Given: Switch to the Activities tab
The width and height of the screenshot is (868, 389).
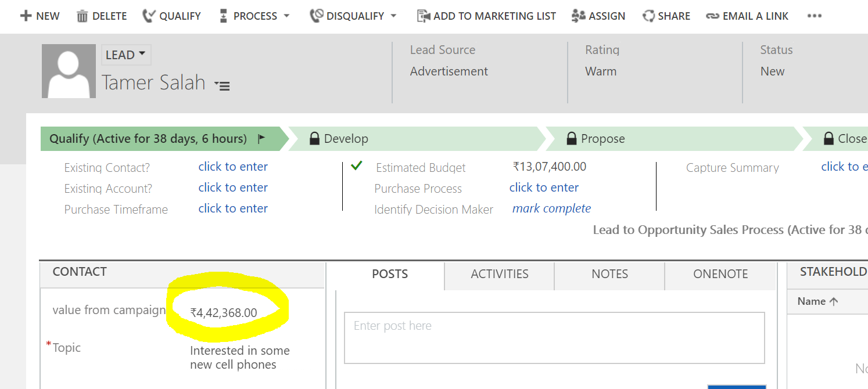Looking at the screenshot, I should 499,274.
